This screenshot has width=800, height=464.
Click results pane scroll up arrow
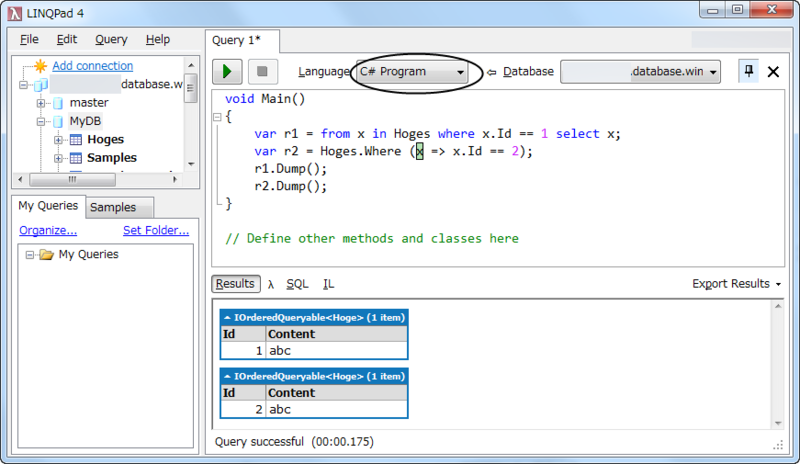(778, 306)
